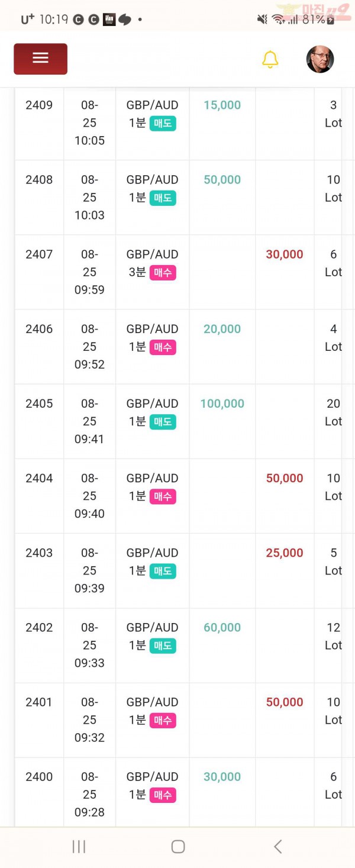Open the user profile avatar
The image size is (355, 868).
320,59
